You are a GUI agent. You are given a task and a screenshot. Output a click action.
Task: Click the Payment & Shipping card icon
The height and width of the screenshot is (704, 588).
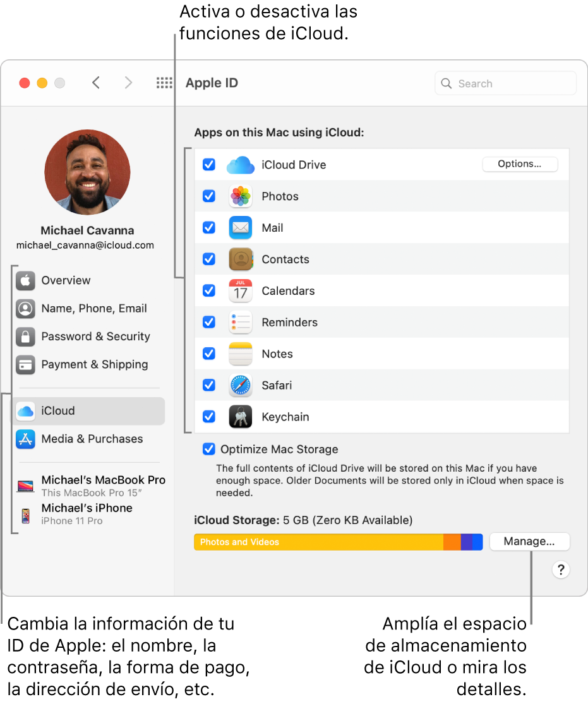coord(26,364)
